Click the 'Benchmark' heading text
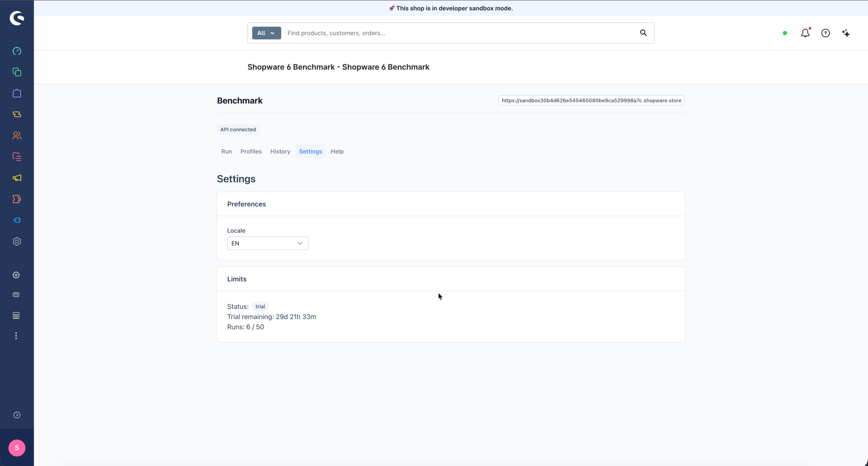The height and width of the screenshot is (466, 868). pyautogui.click(x=240, y=101)
